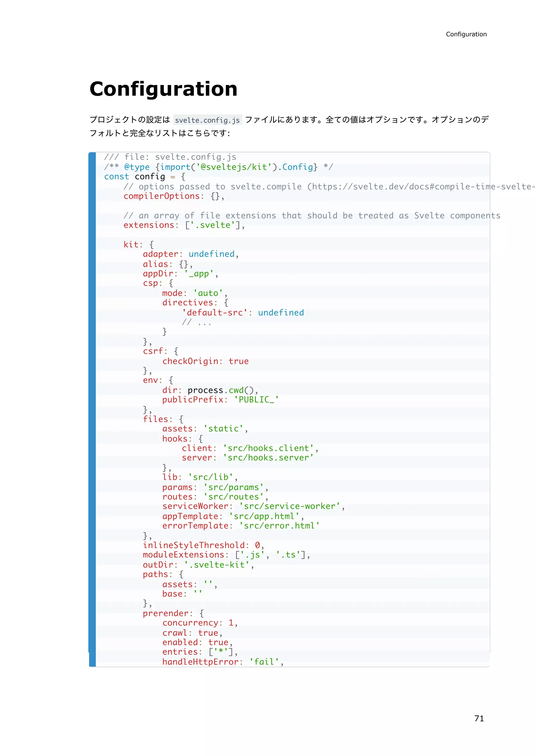Screen dimensions: 535x756
Task: Click the 'directives: {' line
Action: [195, 303]
